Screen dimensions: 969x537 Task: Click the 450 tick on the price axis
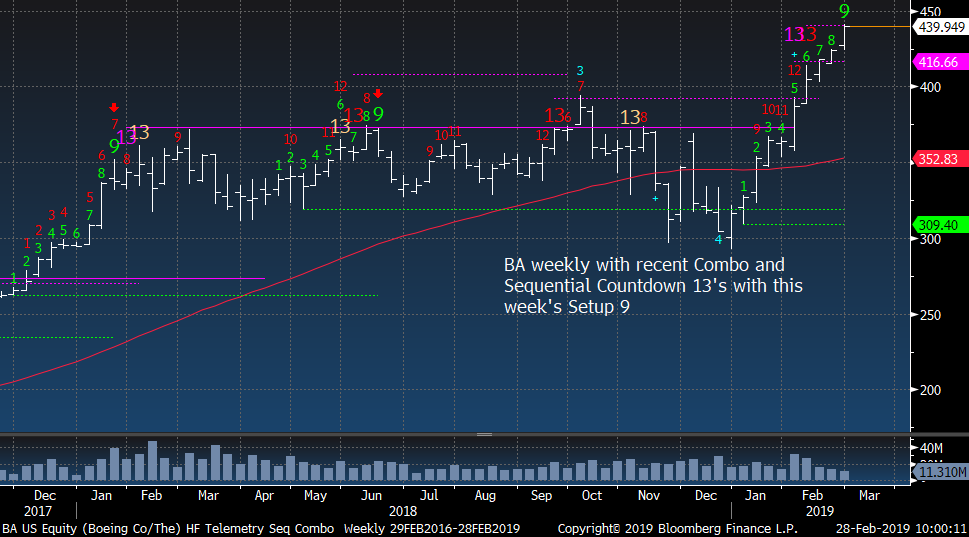[930, 12]
